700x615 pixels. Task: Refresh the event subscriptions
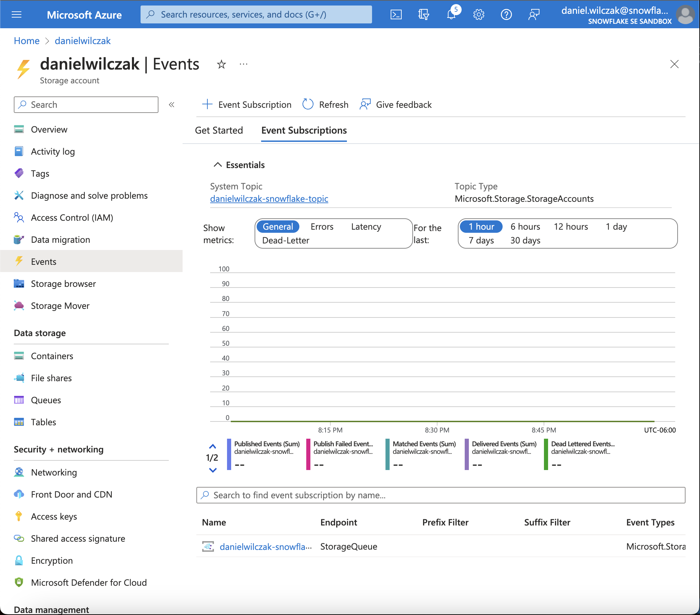pyautogui.click(x=325, y=105)
